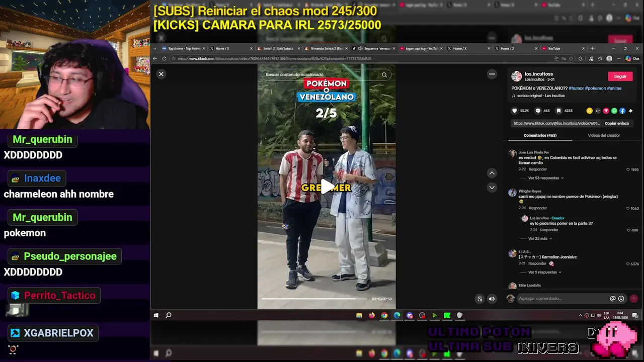The width and height of the screenshot is (644, 362).
Task: Expand Ver 5 respuestas
Action: pos(544,273)
